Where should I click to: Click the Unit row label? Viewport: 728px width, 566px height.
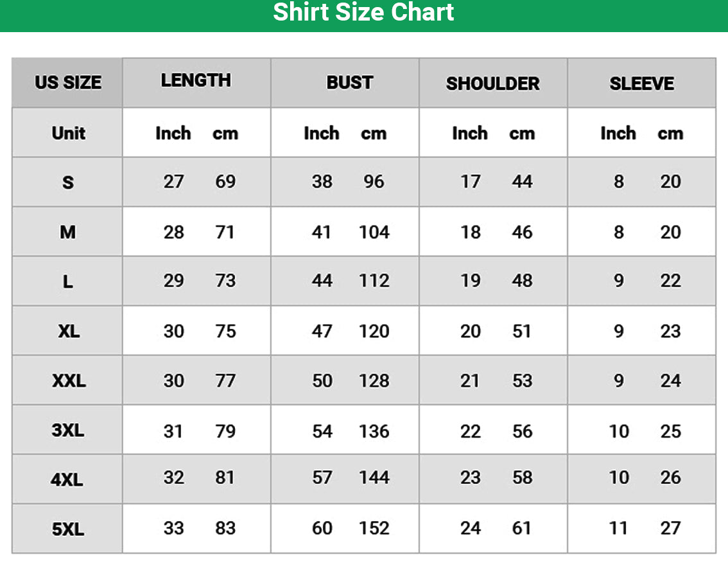pyautogui.click(x=68, y=133)
